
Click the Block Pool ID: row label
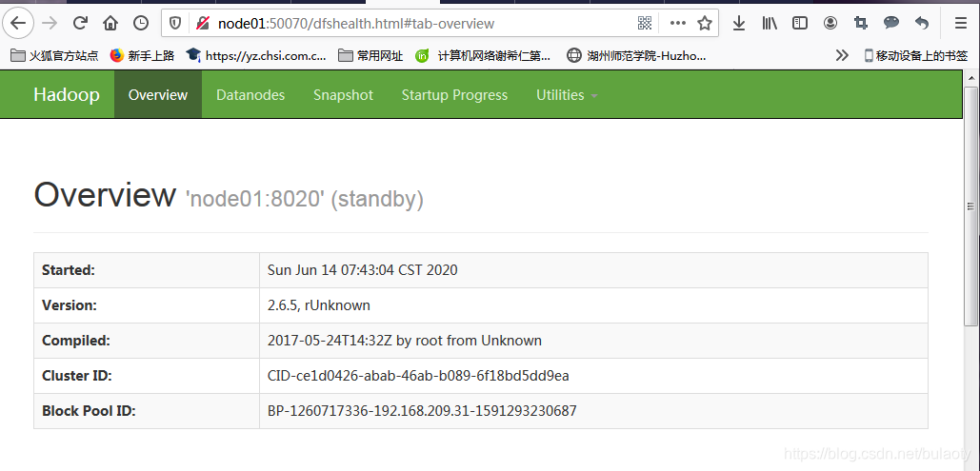point(89,410)
